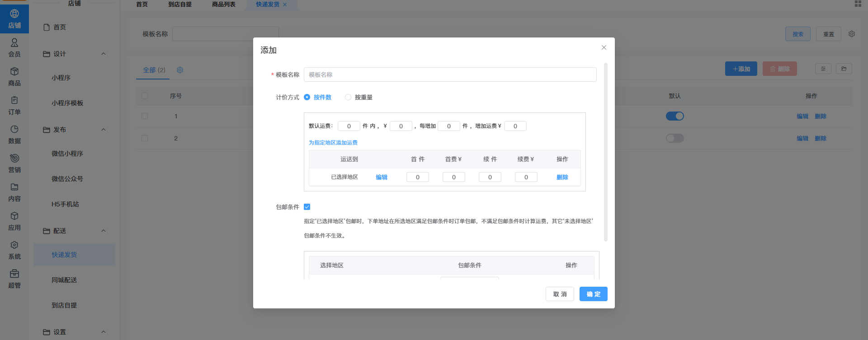The height and width of the screenshot is (340, 868).
Task: Open the 店铺 module in the sidebar
Action: tap(14, 19)
